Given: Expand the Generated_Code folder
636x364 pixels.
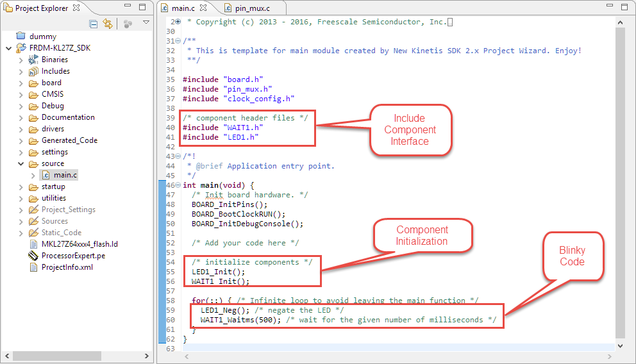Looking at the screenshot, I should [21, 140].
